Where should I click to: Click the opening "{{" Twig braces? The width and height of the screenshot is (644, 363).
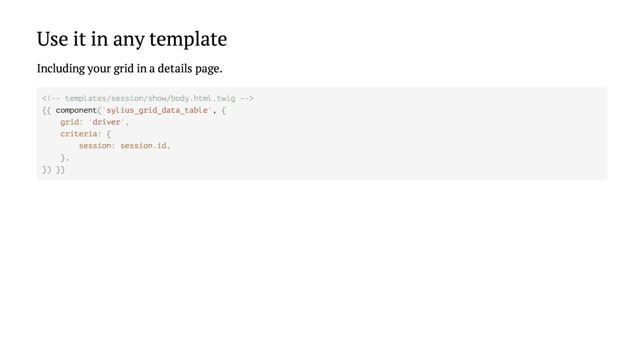pos(46,110)
